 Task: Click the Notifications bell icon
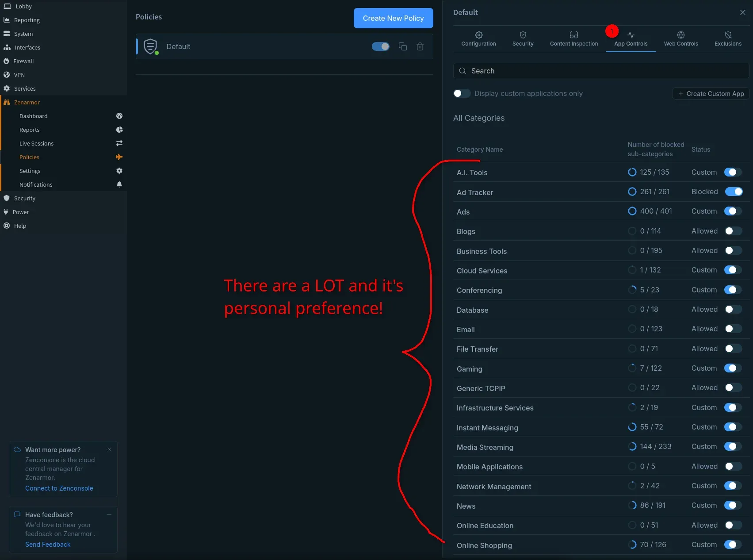point(119,184)
